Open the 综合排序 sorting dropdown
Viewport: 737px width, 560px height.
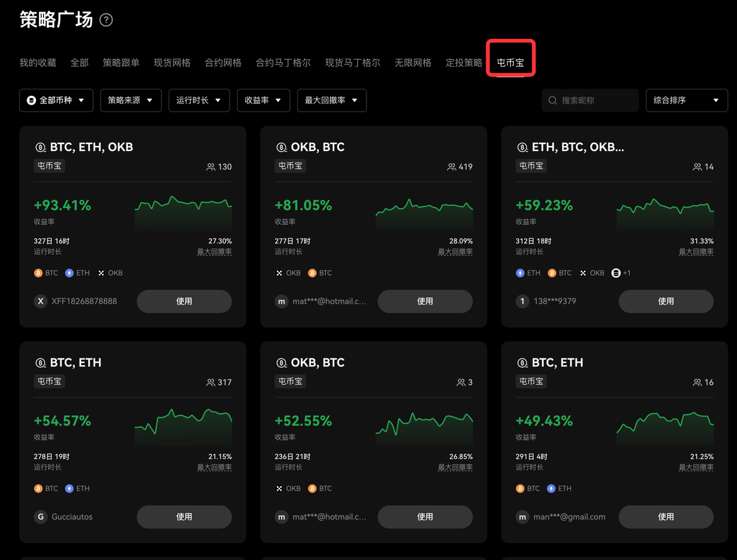point(686,100)
